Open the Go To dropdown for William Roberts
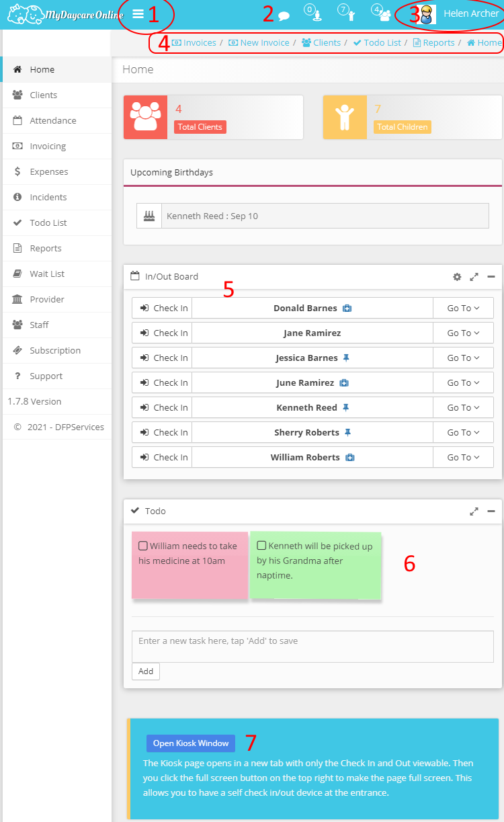Screen dimensions: 504x822 pyautogui.click(x=463, y=457)
